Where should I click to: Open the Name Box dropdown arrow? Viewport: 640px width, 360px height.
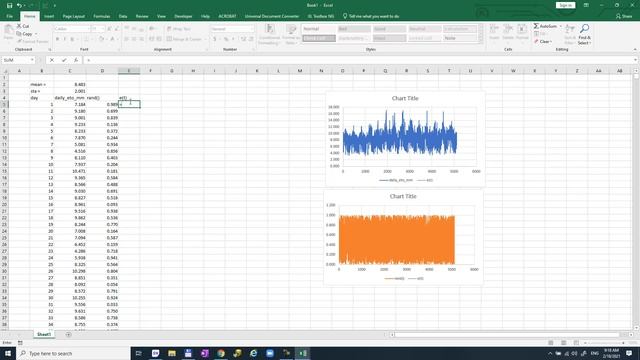pyautogui.click(x=32, y=60)
